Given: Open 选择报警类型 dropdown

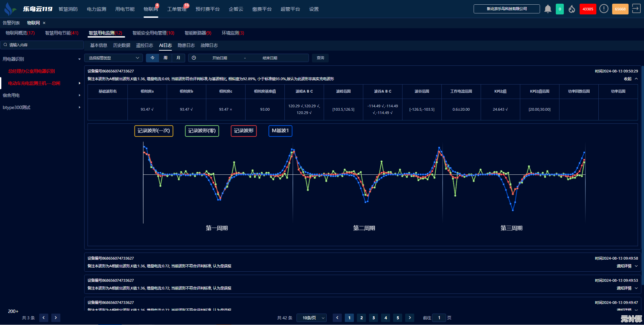Looking at the screenshot, I should [113, 58].
